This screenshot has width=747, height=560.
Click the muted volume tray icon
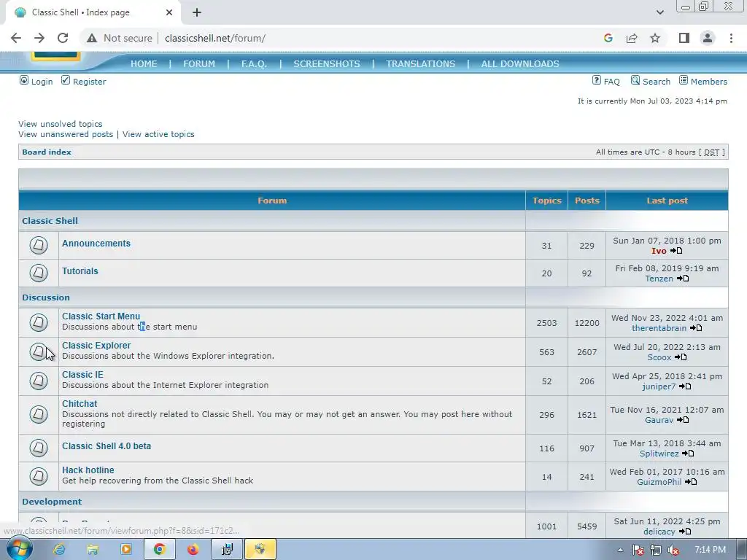pyautogui.click(x=673, y=550)
